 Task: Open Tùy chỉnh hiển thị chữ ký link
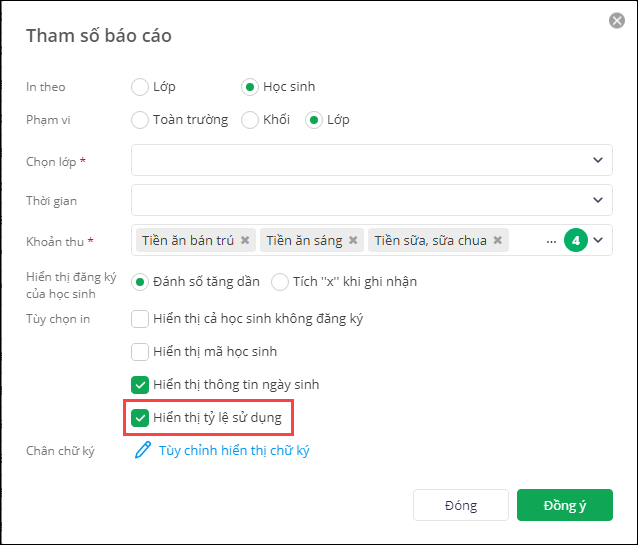click(x=234, y=451)
